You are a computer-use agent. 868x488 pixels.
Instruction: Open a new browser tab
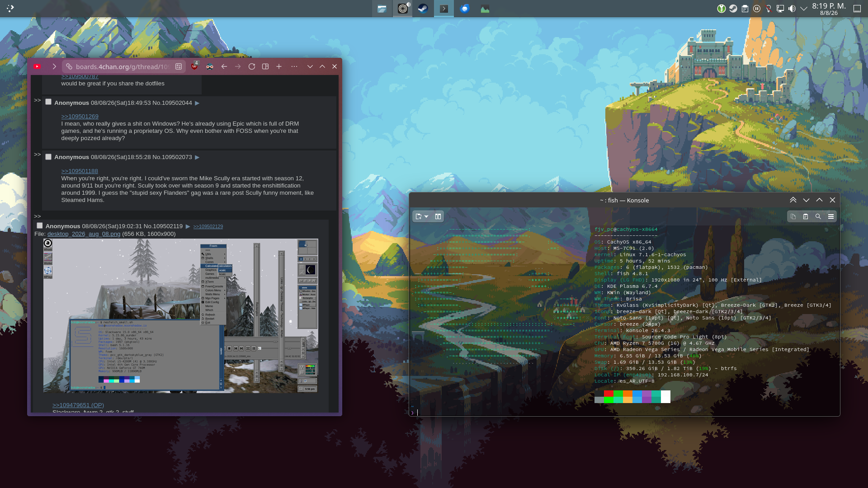pos(279,66)
